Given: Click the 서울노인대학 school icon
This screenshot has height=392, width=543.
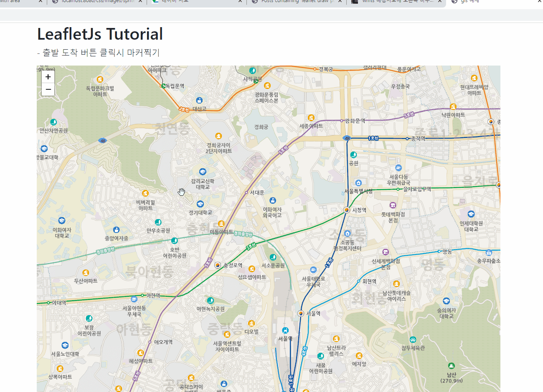Looking at the screenshot, I should tap(65, 345).
